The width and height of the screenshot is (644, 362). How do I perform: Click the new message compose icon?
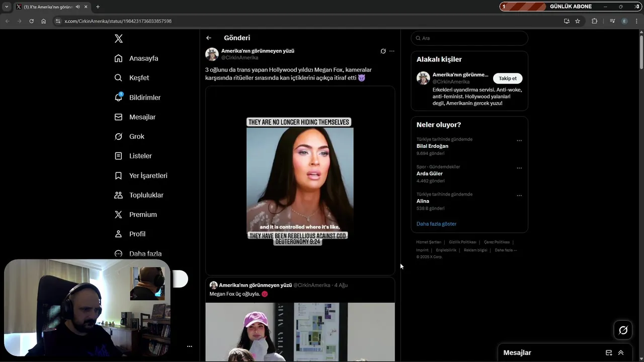point(609,353)
